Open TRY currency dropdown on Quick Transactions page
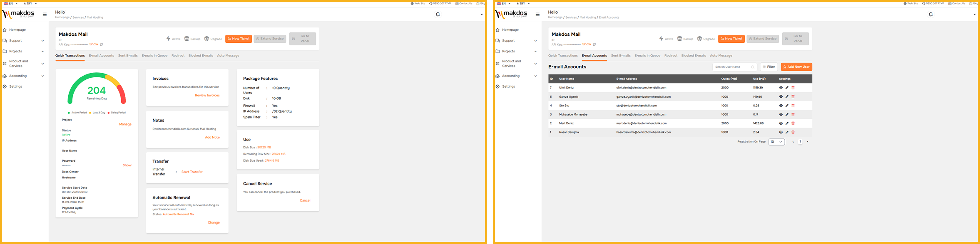Viewport: 980px width, 244px height. click(x=30, y=3)
